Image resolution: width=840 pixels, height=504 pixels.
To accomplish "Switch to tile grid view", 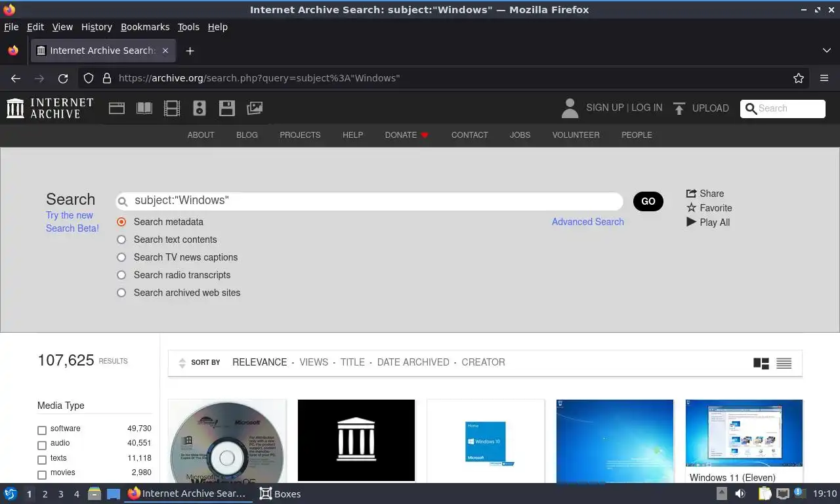I will pyautogui.click(x=761, y=363).
